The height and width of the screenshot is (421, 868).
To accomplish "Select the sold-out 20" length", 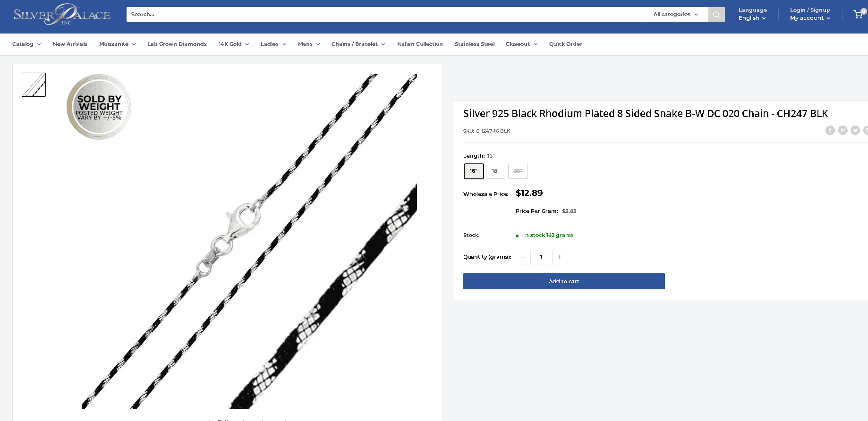I will [x=518, y=171].
